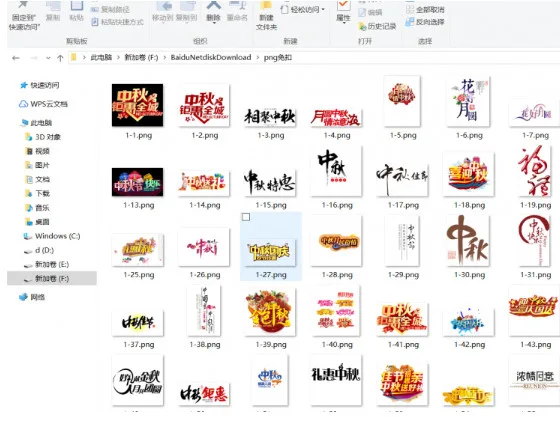This screenshot has height=422, width=560.
Task: Select 下载 folder in sidebar
Action: click(38, 194)
